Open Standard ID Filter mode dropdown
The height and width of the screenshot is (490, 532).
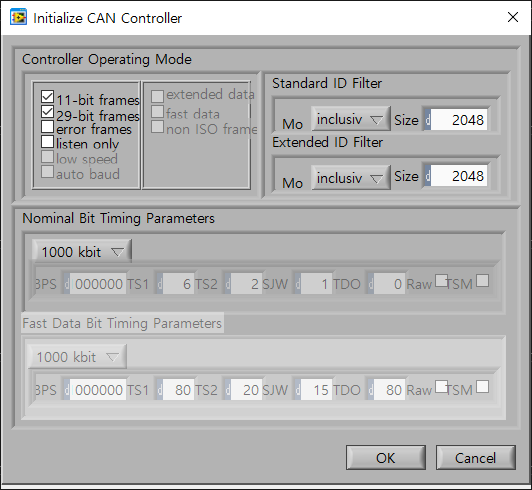(351, 119)
